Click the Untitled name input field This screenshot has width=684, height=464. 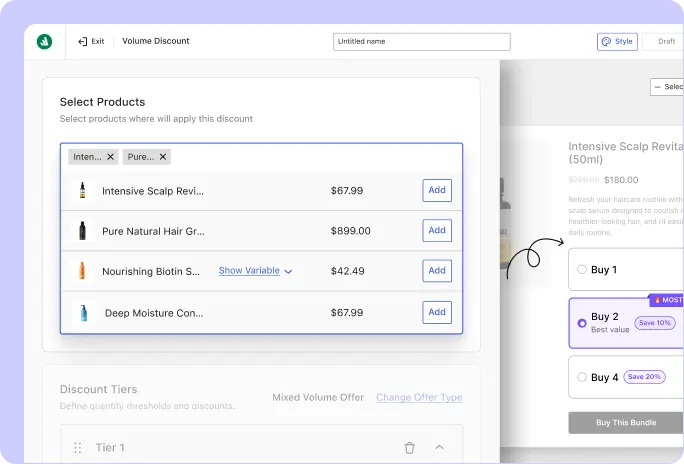[x=422, y=41]
